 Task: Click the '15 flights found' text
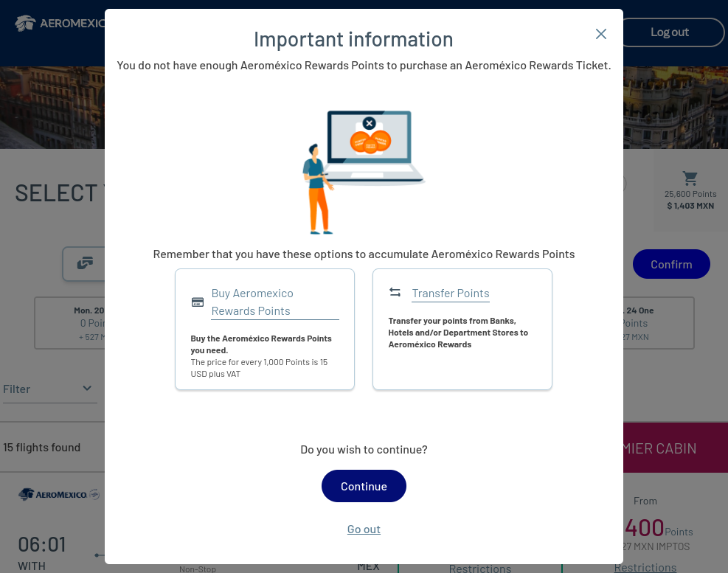[x=42, y=448]
